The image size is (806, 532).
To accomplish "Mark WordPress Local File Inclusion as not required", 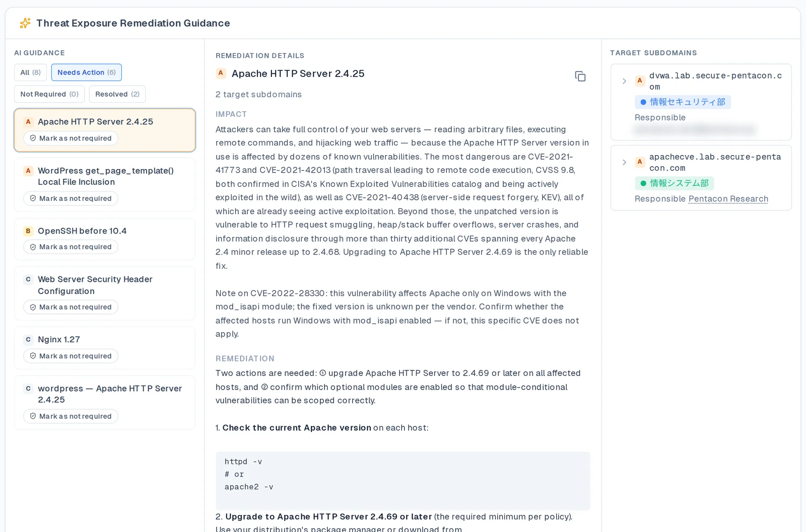I will pyautogui.click(x=71, y=199).
